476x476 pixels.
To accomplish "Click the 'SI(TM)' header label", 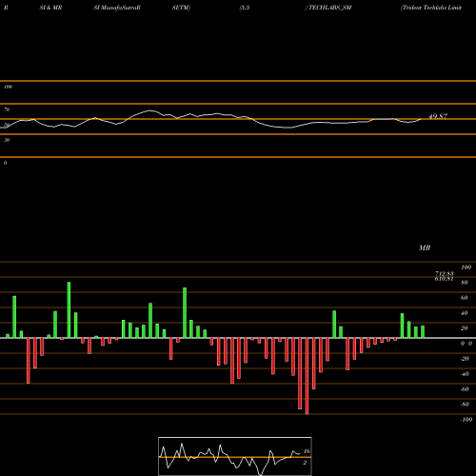I will click(x=181, y=8).
